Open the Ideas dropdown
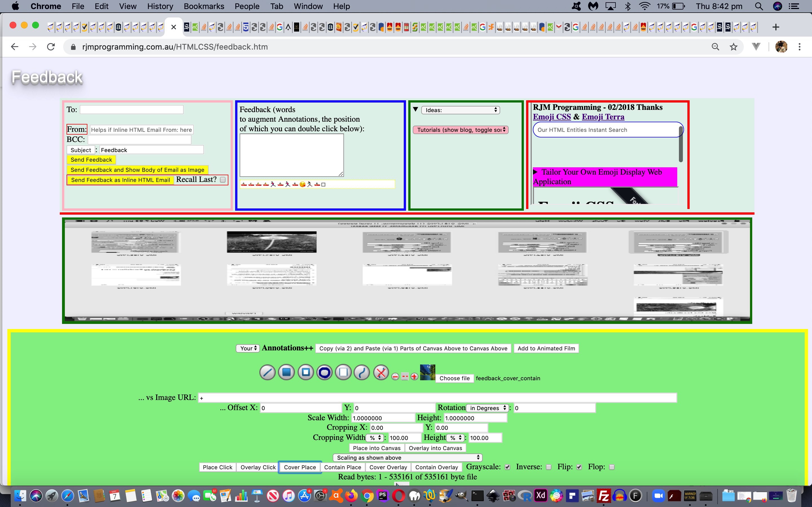Screen dimensions: 812x507 (460, 110)
